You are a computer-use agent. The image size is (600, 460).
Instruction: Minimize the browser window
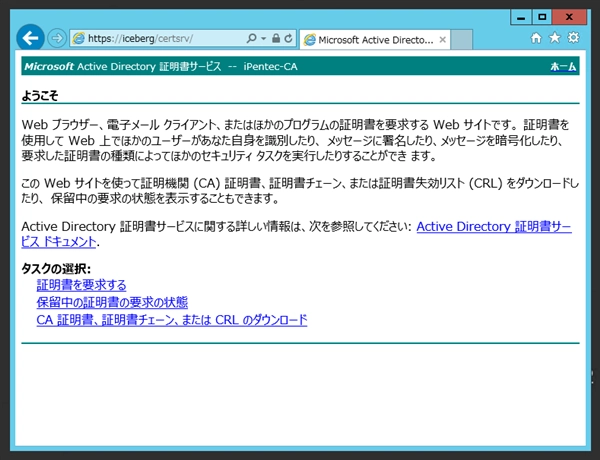coord(521,17)
